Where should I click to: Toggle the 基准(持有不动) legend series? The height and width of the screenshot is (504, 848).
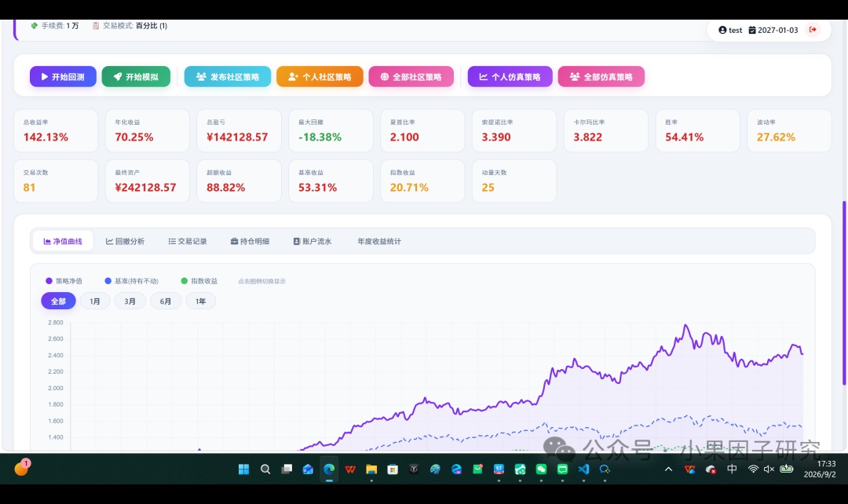[x=131, y=281]
